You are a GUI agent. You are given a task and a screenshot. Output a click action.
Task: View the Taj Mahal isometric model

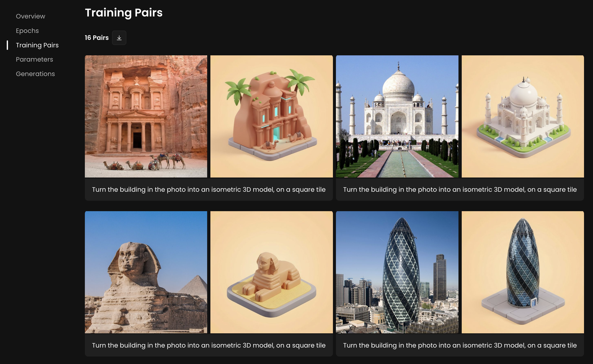pos(523,116)
